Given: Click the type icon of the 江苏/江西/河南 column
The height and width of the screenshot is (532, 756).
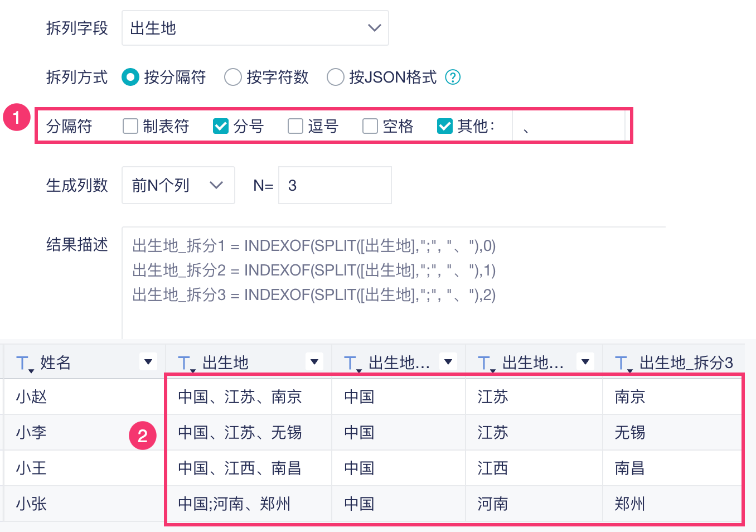Looking at the screenshot, I should [485, 364].
